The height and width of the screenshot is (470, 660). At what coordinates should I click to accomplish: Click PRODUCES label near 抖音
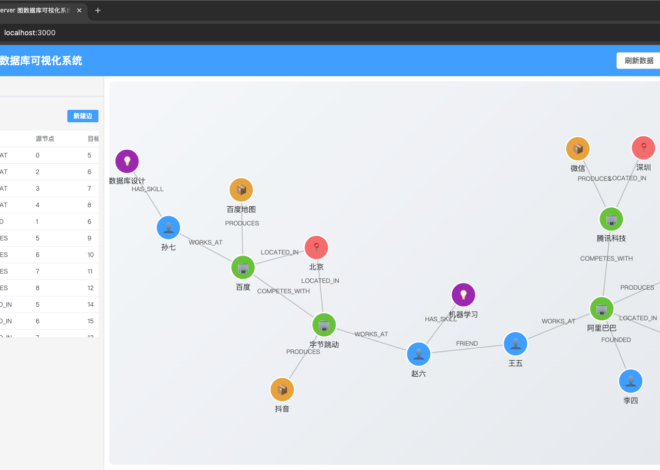click(x=303, y=352)
